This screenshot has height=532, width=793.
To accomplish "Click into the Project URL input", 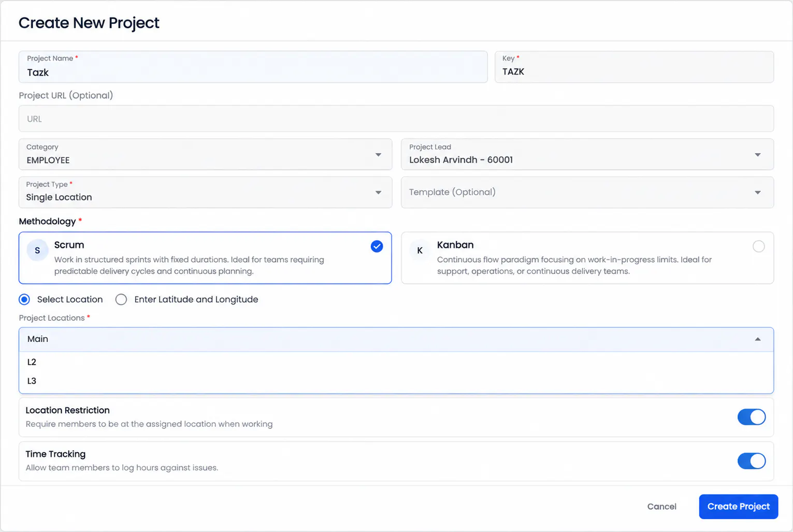I will [x=396, y=119].
